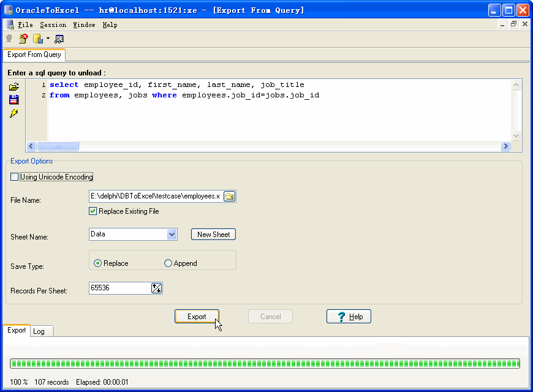Expand the Sheet Name dropdown
Viewport: 533px width, 392px height.
172,234
